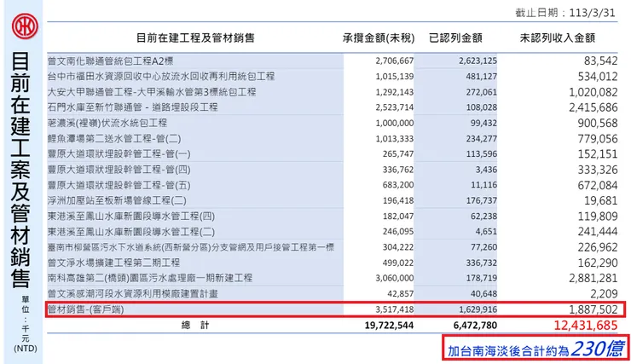Image resolution: width=631 pixels, height=364 pixels.
Task: Select the row 管材銷售-(客戶端)
Action: click(x=335, y=309)
